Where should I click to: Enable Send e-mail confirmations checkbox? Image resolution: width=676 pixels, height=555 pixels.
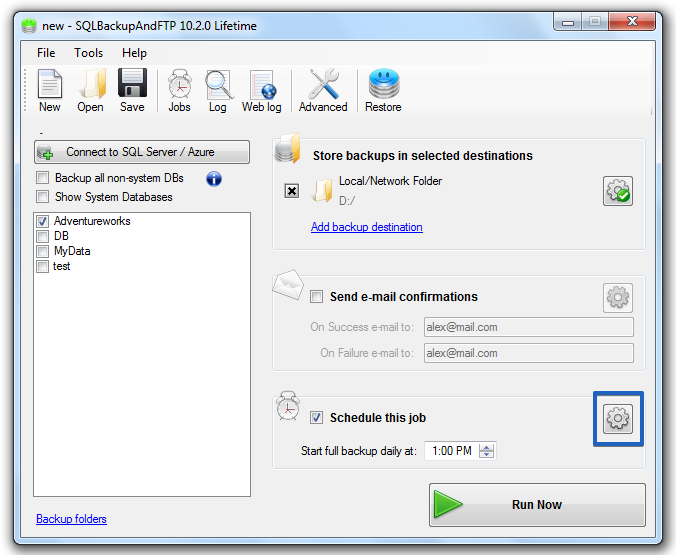point(316,297)
